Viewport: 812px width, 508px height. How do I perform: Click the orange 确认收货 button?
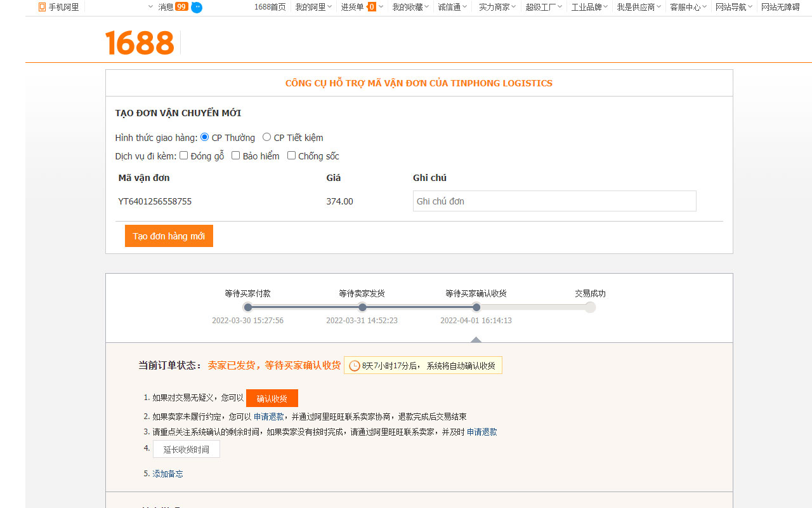pos(272,398)
